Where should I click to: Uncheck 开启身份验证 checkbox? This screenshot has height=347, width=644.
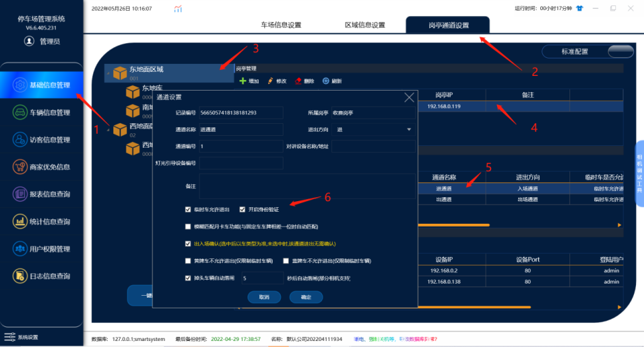pyautogui.click(x=242, y=210)
